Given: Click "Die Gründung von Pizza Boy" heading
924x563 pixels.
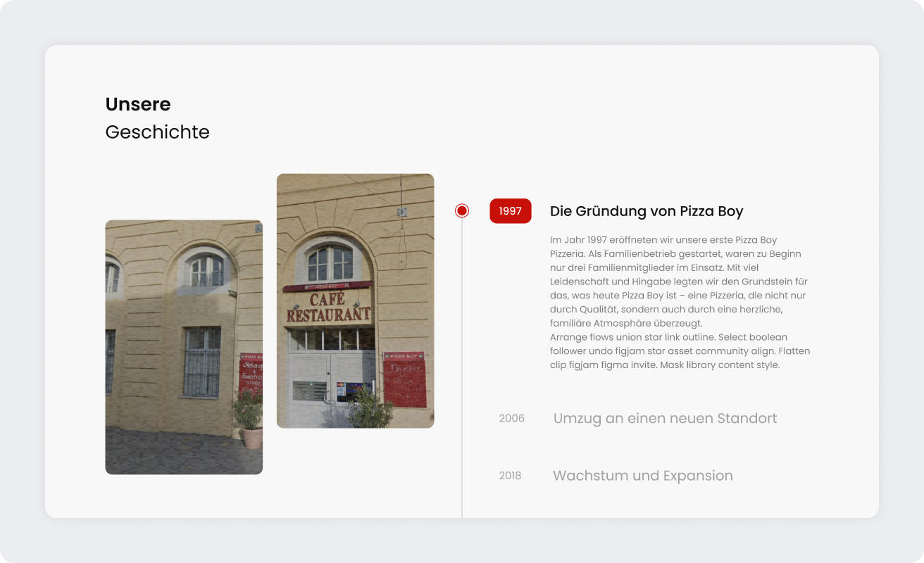Looking at the screenshot, I should point(647,211).
